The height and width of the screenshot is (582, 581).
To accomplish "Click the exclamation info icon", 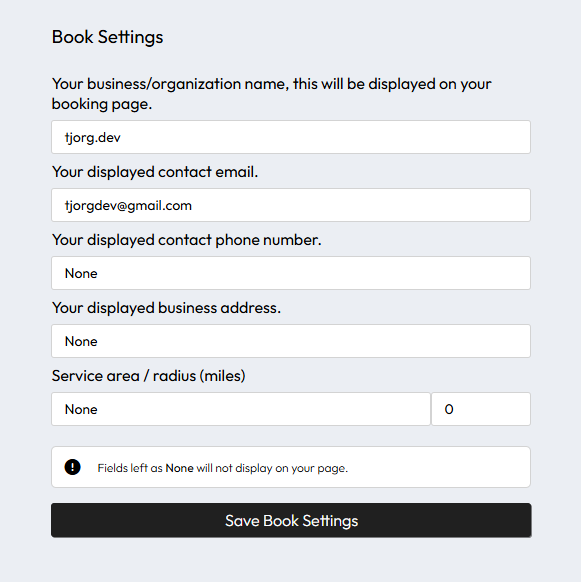I will click(x=72, y=467).
